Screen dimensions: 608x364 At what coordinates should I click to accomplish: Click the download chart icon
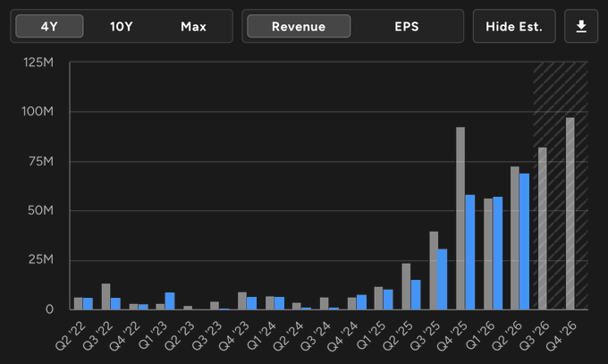click(x=581, y=27)
